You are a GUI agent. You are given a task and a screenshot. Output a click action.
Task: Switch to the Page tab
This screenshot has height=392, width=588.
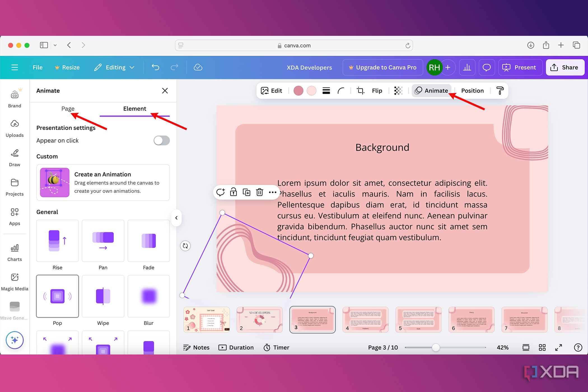68,109
